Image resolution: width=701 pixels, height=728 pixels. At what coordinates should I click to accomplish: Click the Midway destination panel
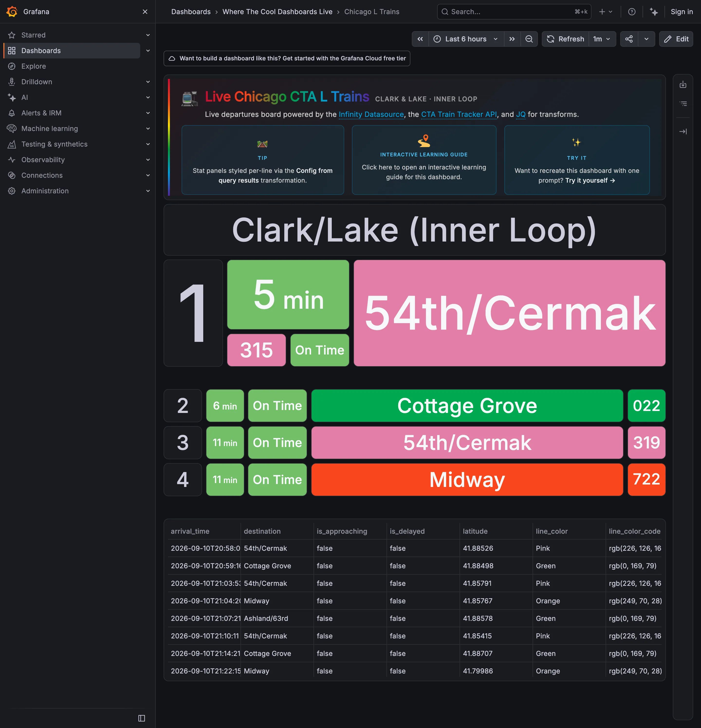[x=467, y=479]
